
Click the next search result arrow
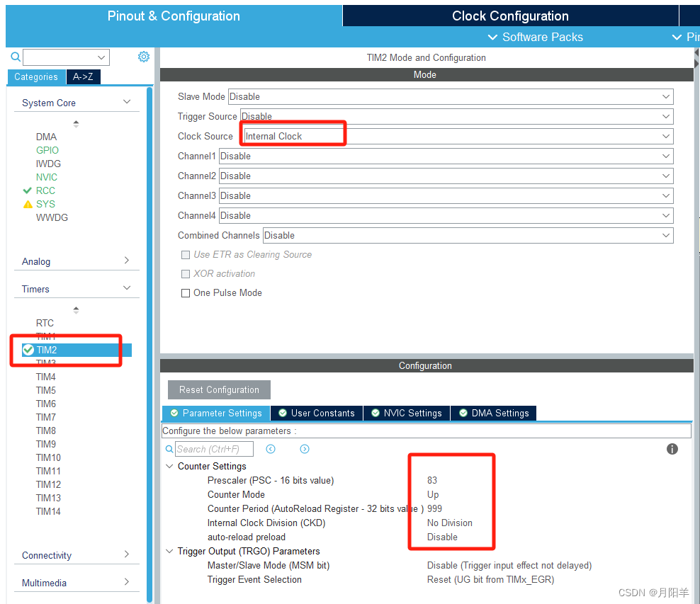[305, 448]
